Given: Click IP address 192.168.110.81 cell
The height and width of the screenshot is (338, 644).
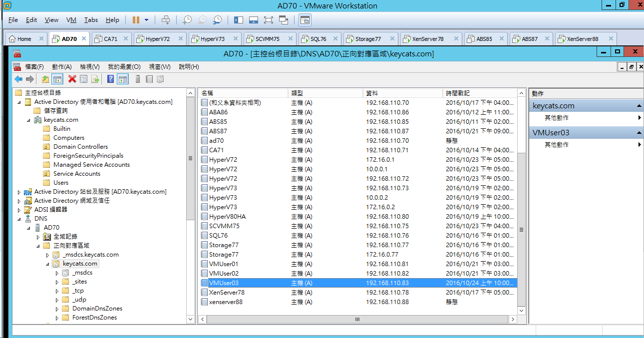Looking at the screenshot, I should (387, 264).
